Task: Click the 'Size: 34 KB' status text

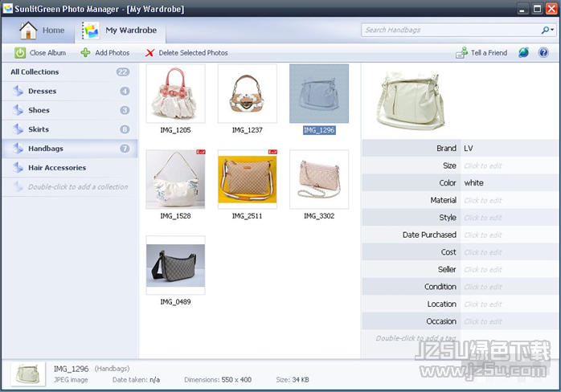Action: tap(293, 380)
